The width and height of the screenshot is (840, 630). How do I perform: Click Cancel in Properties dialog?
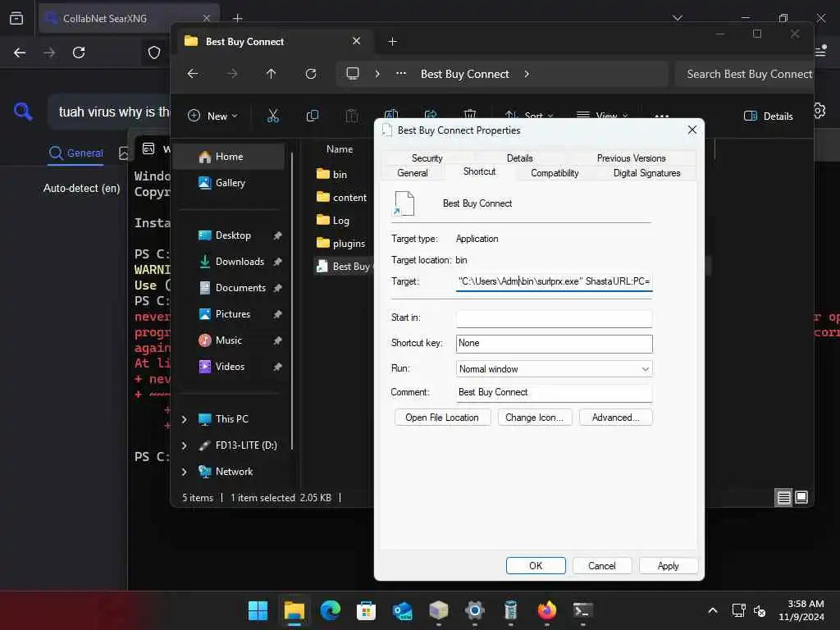tap(601, 566)
